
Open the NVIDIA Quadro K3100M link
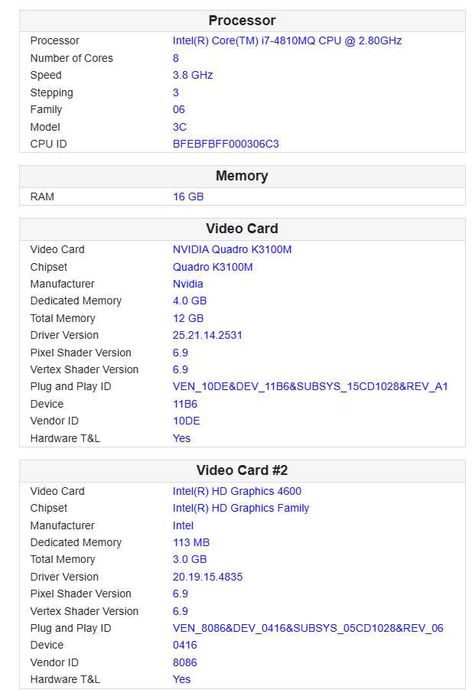(x=232, y=249)
